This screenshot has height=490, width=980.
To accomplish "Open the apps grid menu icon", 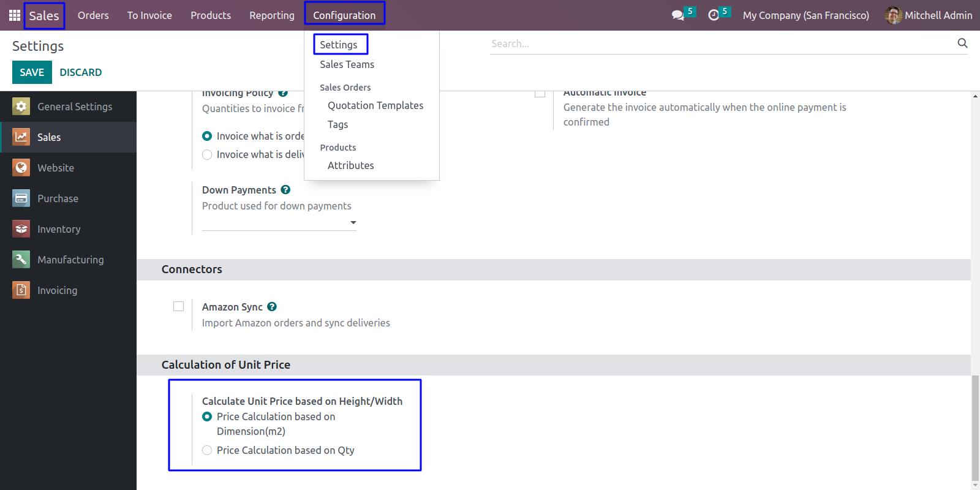I will (15, 15).
